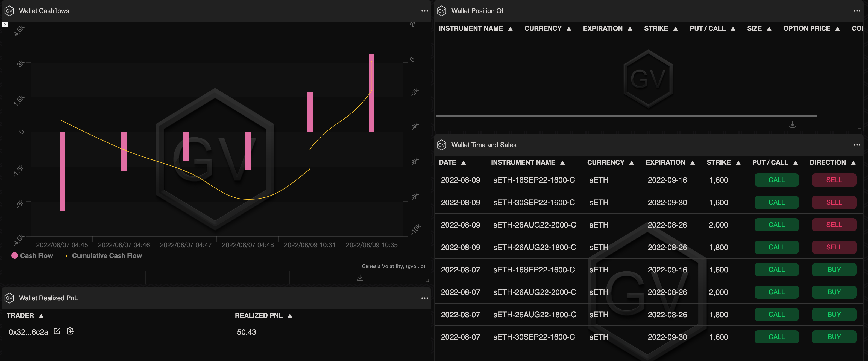Viewport: 868px width, 361px height.
Task: Select trader address 0x32...6c2a text
Action: [28, 332]
